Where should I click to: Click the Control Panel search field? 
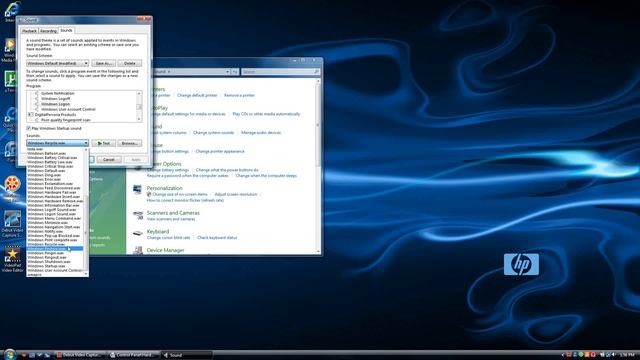pos(280,72)
